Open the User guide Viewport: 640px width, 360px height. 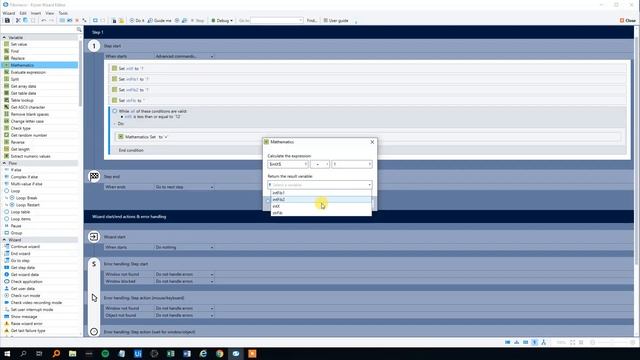point(336,20)
